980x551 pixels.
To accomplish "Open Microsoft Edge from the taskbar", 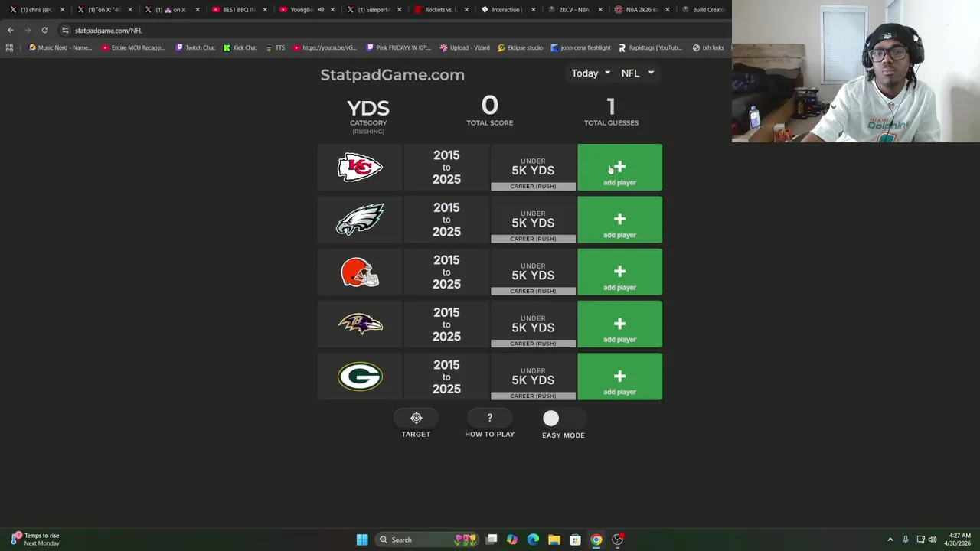I will click(533, 540).
